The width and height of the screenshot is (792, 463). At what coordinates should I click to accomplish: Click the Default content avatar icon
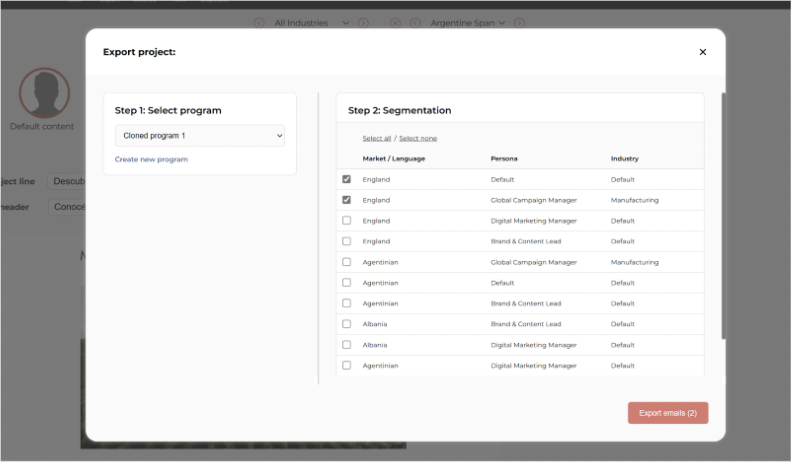[x=44, y=93]
